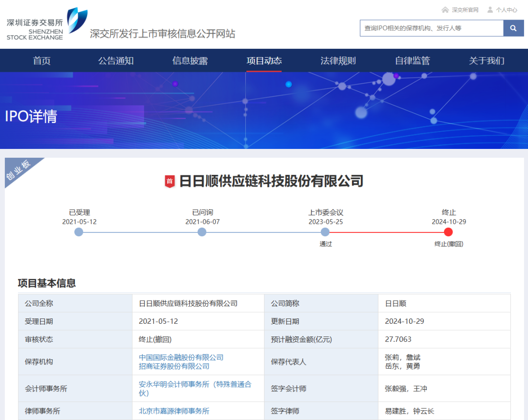528x420 pixels.
Task: Open the 首页 menu item
Action: (42, 61)
